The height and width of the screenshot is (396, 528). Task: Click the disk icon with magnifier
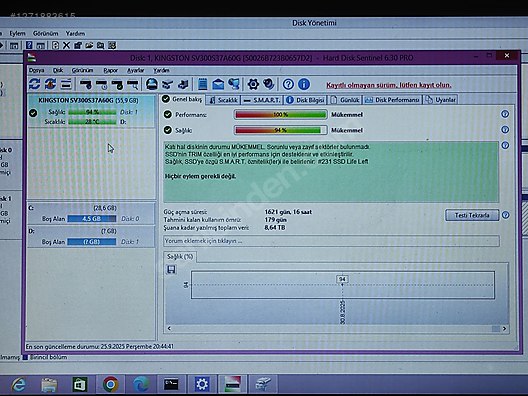click(x=133, y=84)
